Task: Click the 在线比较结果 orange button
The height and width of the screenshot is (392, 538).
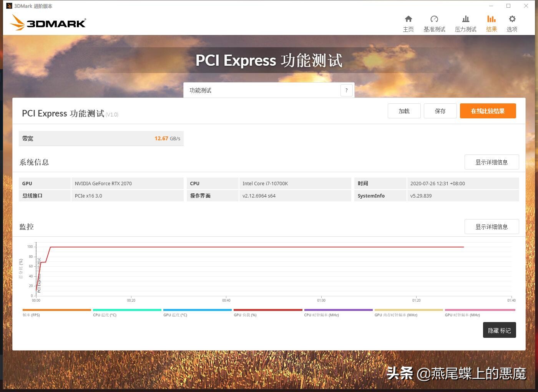Action: point(488,111)
